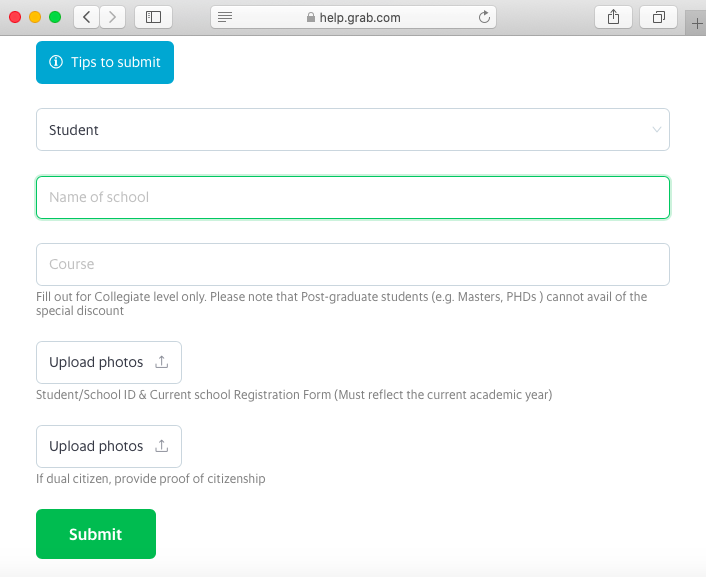Expand the Student dropdown chevron
706x577 pixels.
pos(656,130)
